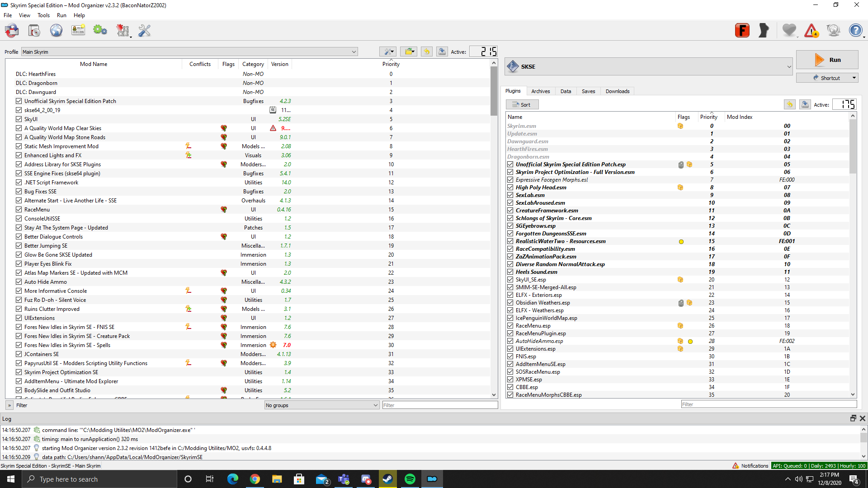This screenshot has height=488, width=868.
Task: Click the plugin list Filter text field
Action: pos(769,404)
